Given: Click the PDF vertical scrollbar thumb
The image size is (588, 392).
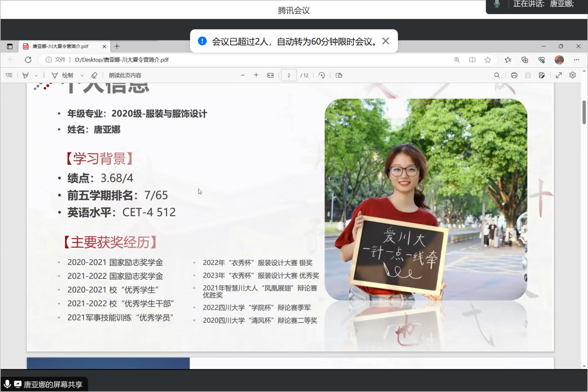Looking at the screenshot, I should coord(584,112).
